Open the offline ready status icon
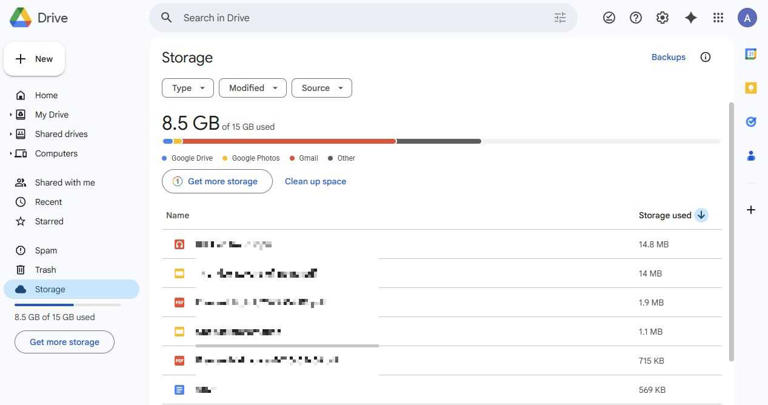The width and height of the screenshot is (768, 405). pyautogui.click(x=609, y=18)
